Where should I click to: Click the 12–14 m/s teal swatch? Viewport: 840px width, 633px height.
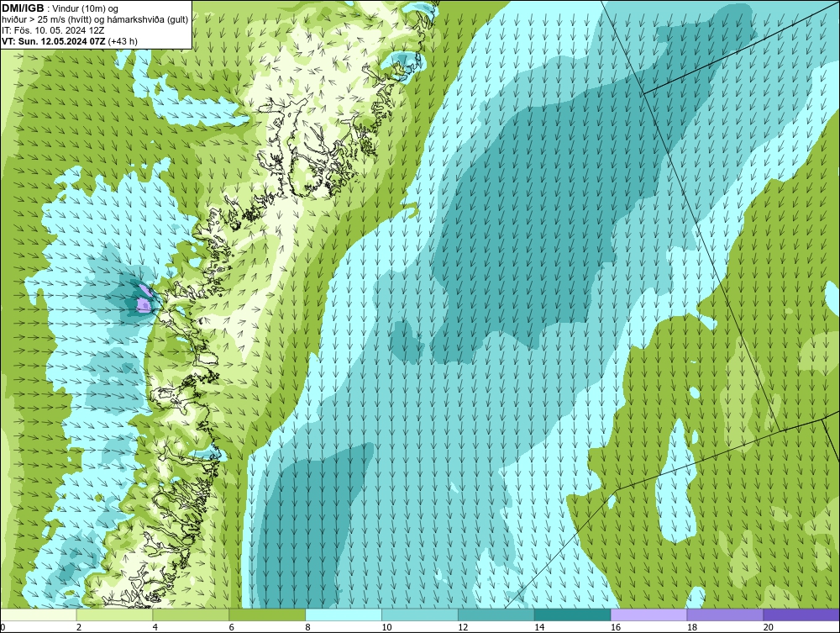tap(496, 615)
